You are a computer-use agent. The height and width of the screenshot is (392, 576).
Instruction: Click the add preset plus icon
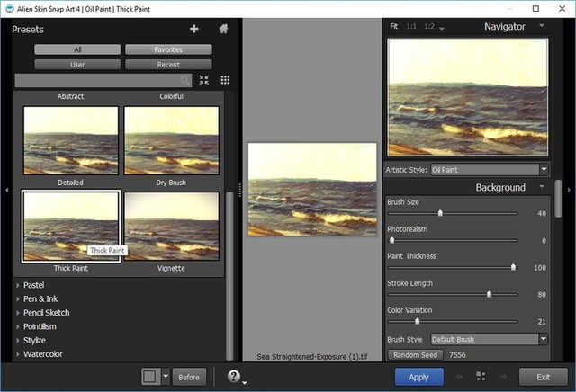click(194, 29)
